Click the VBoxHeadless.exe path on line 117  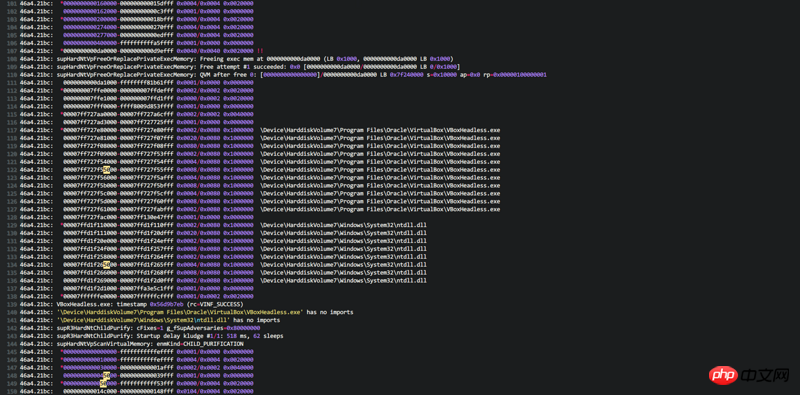380,130
